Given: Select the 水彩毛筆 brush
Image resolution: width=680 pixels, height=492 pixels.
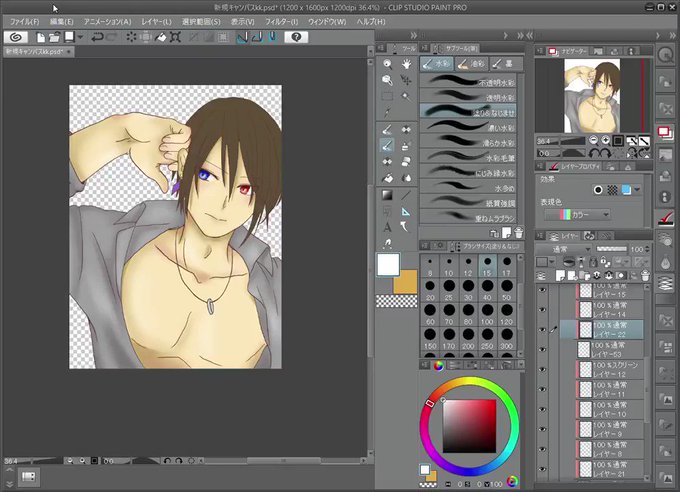Looking at the screenshot, I should pyautogui.click(x=468, y=157).
